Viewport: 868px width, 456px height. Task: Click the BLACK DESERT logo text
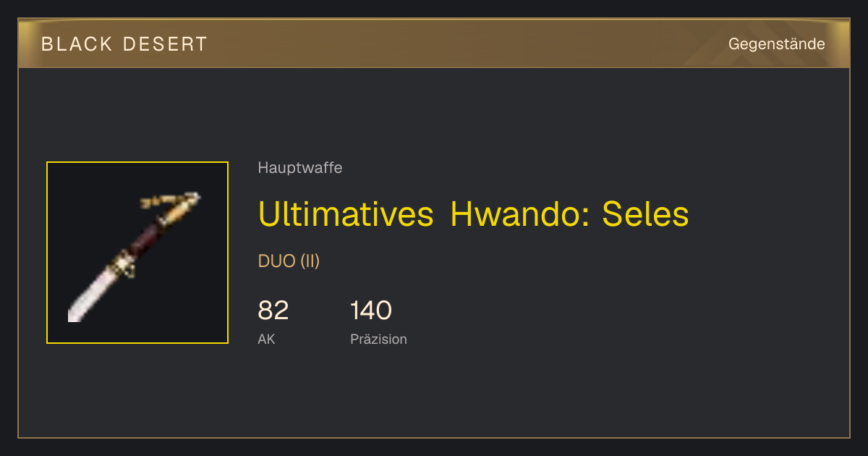(x=124, y=44)
